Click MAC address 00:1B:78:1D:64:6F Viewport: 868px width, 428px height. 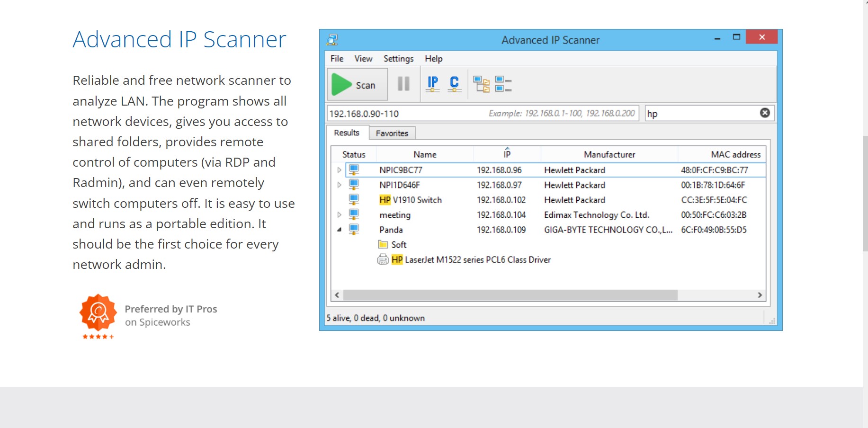pyautogui.click(x=713, y=185)
